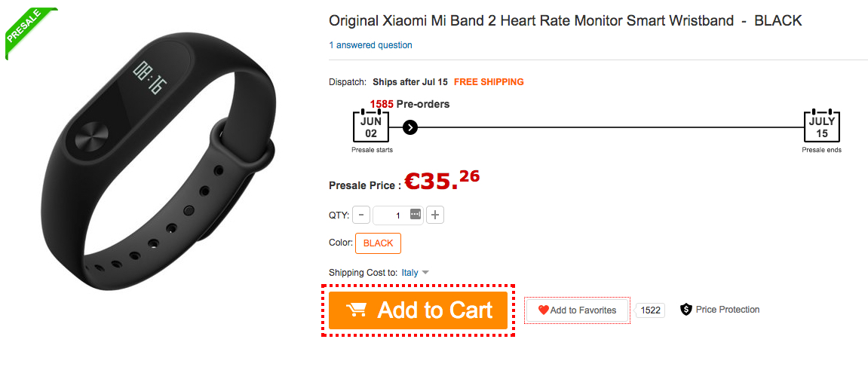Screen dimensions: 868x379
Task: Click the Xiaomi Mi Band 2 product title
Action: 565,21
